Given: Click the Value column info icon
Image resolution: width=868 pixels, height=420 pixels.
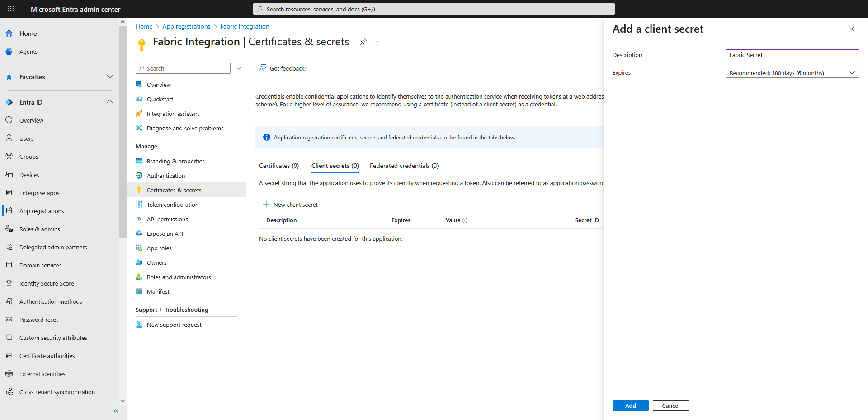Looking at the screenshot, I should pyautogui.click(x=465, y=220).
